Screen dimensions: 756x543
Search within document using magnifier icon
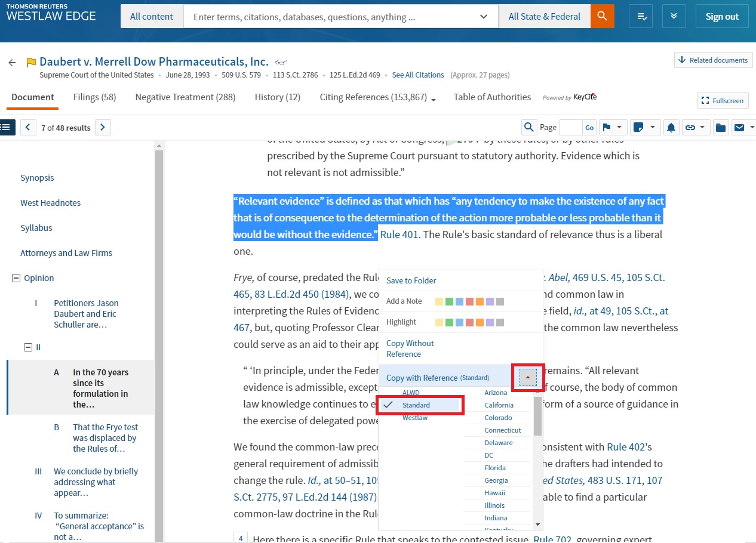pos(528,127)
